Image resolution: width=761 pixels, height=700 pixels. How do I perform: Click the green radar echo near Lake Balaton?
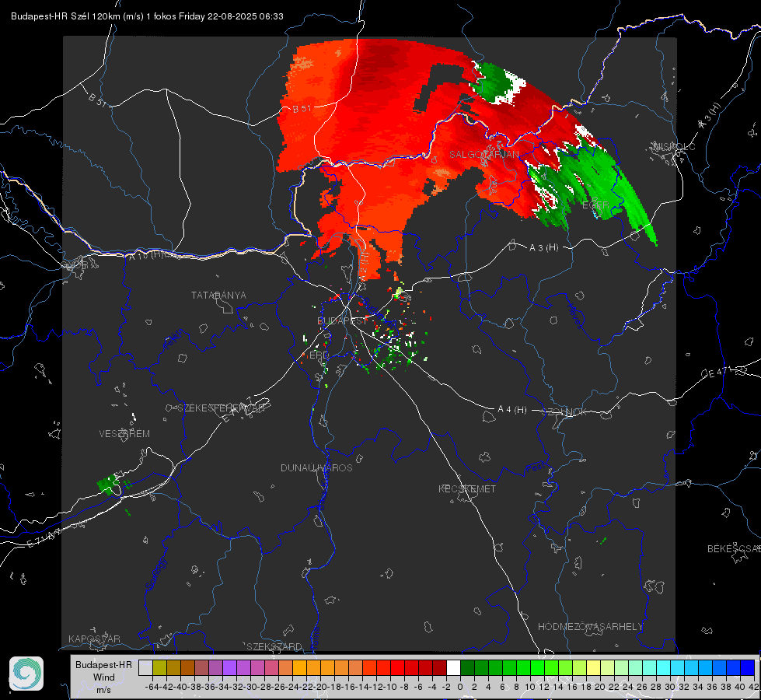pos(108,485)
